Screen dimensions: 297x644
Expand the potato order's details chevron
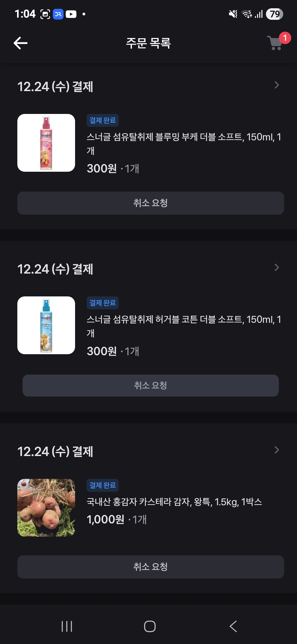tap(277, 450)
